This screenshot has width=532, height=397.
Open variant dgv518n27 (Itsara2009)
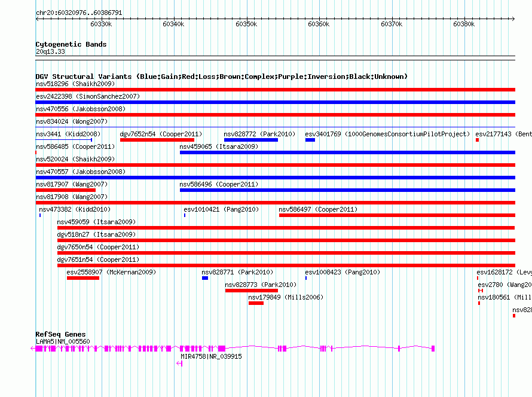(x=96, y=234)
